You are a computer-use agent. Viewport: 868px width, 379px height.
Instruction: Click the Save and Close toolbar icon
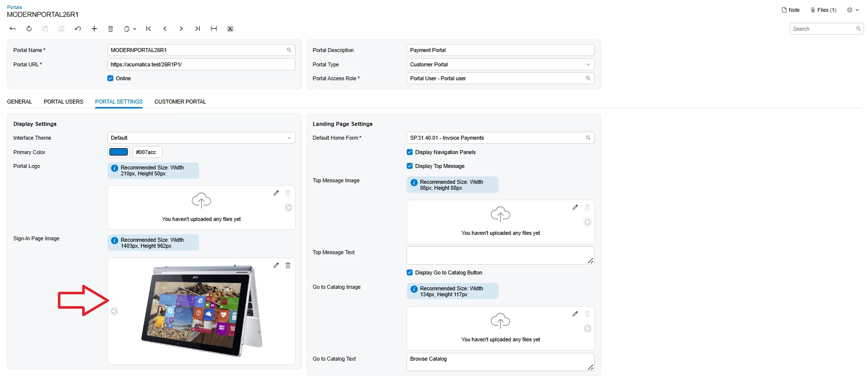point(45,29)
